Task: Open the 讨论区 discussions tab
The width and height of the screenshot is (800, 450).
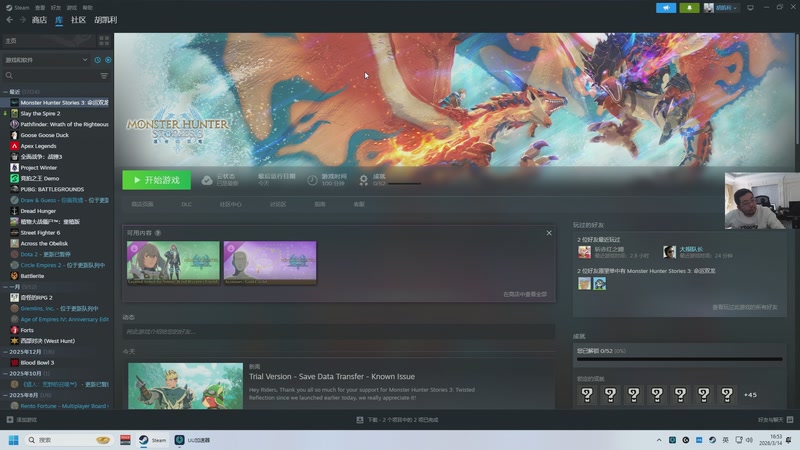Action: [278, 204]
